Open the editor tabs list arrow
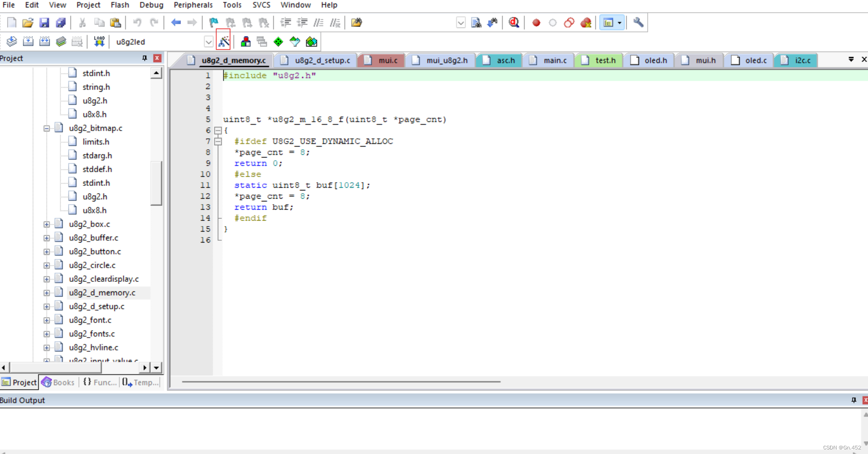The width and height of the screenshot is (868, 454). coord(851,59)
